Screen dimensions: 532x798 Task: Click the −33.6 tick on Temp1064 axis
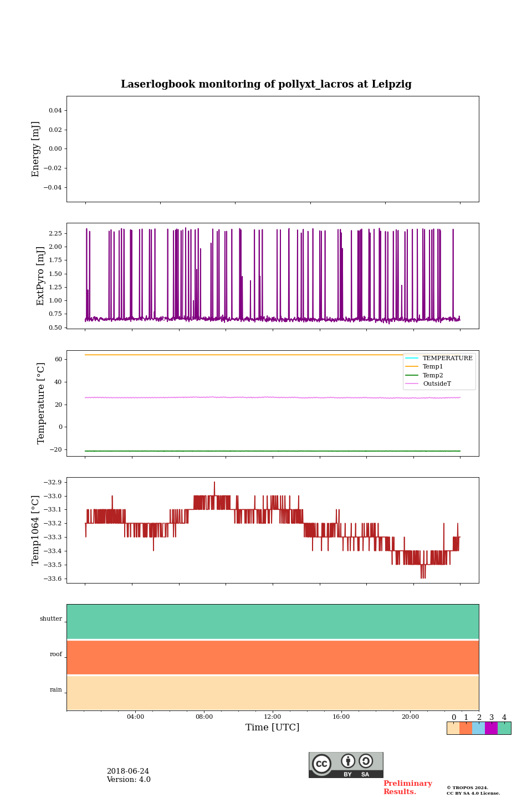(x=52, y=579)
